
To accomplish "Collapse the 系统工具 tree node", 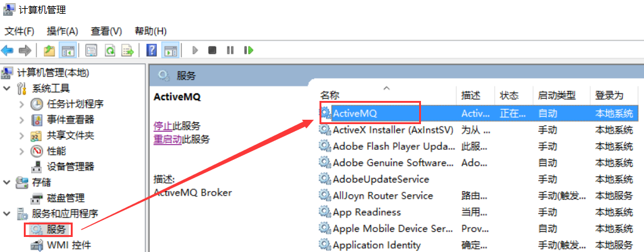I will coord(6,88).
